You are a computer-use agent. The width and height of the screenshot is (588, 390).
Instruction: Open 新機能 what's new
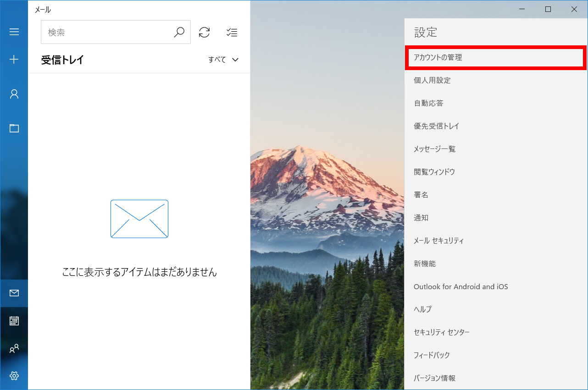[496, 264]
